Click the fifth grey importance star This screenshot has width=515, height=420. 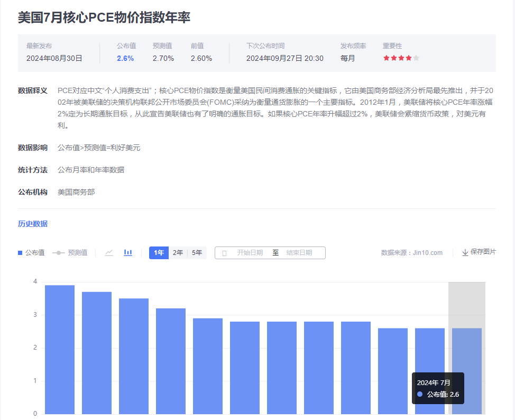click(x=416, y=58)
